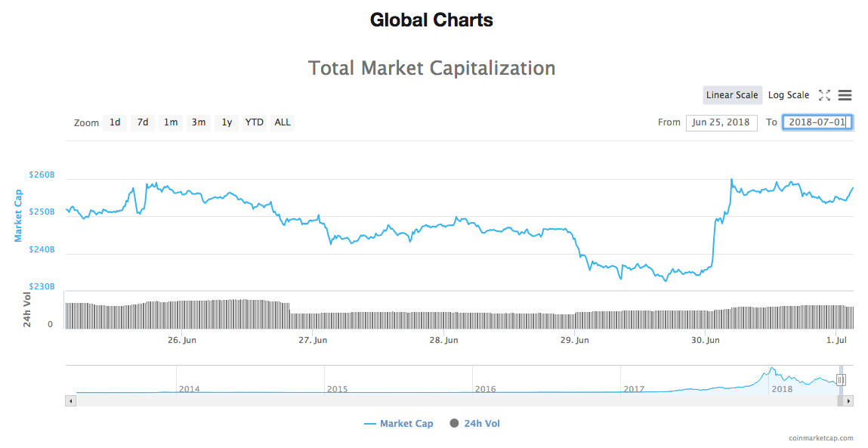Switch chart to Linear Scale
868x448 pixels.
coord(732,95)
